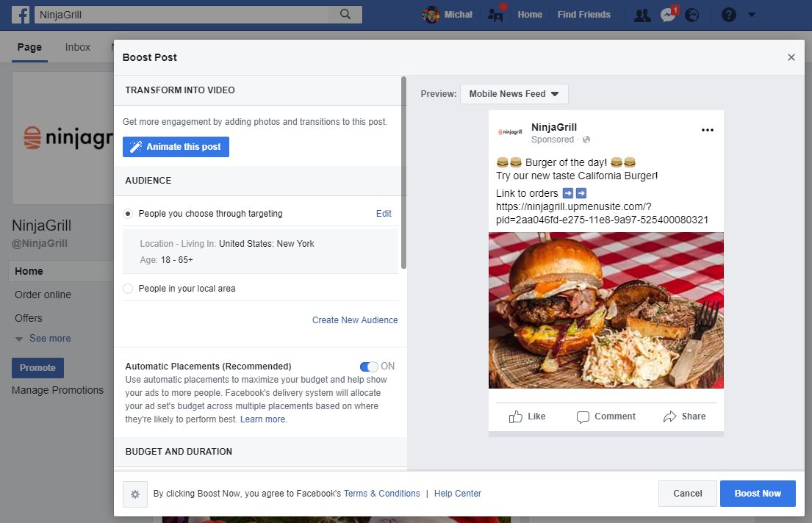Image resolution: width=812 pixels, height=523 pixels.
Task: Select Home in page sidebar
Action: [61, 271]
